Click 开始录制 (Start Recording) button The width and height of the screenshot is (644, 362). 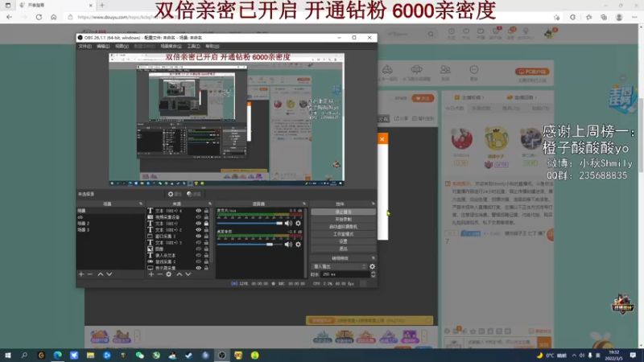[344, 220]
